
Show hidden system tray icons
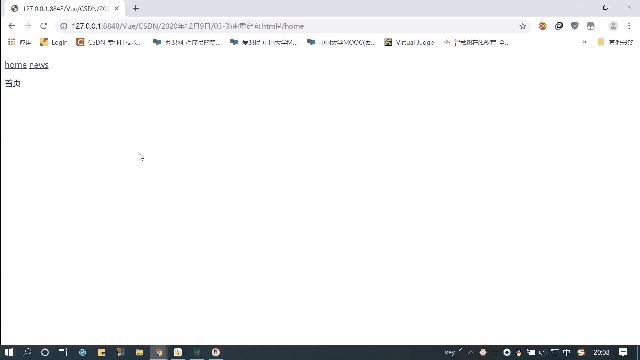[471, 352]
